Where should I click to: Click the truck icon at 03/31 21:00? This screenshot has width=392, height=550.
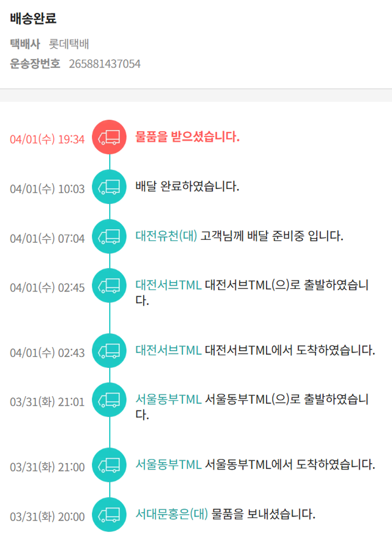coord(109,465)
